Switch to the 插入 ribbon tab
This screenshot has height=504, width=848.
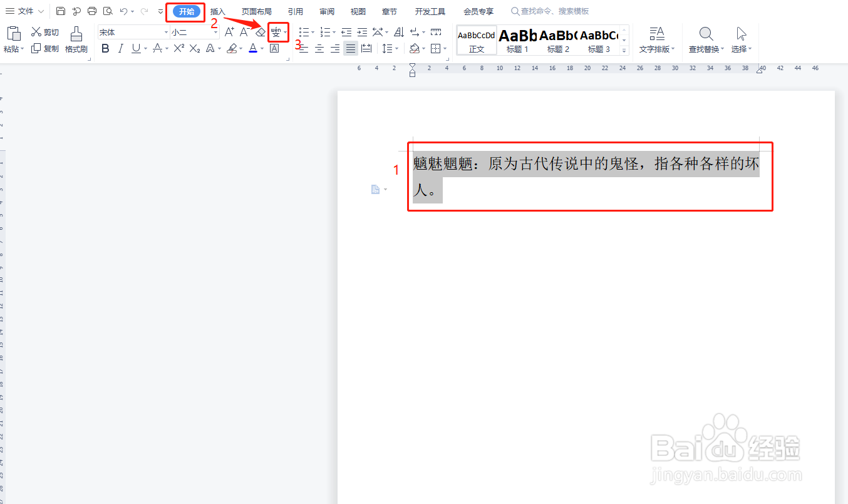(217, 11)
